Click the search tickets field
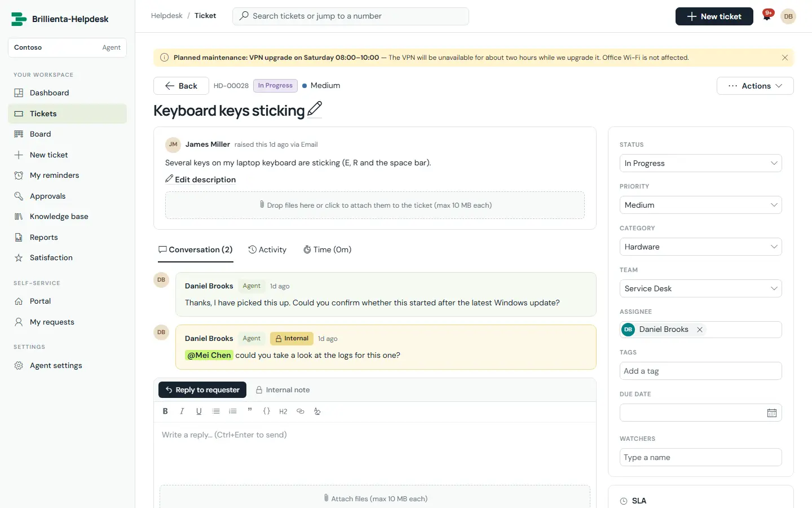This screenshot has height=508, width=812. (351, 16)
